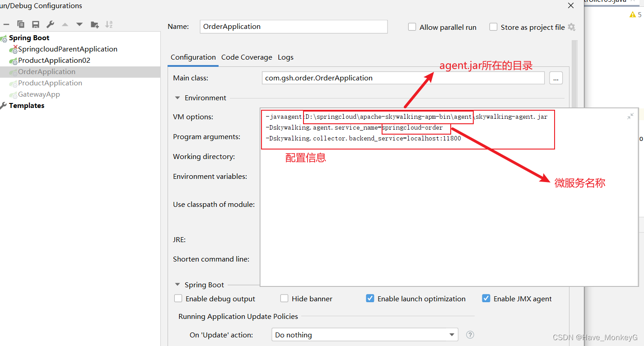644x346 pixels.
Task: Enable Allow parallel run
Action: [x=412, y=27]
